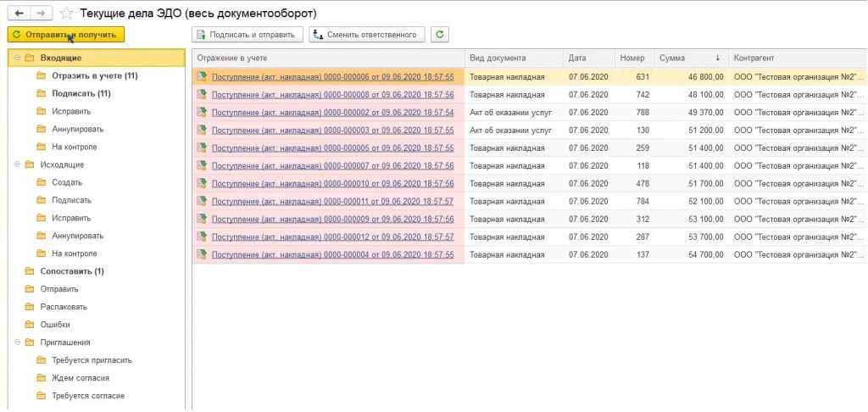The image size is (868, 412).
Task: Add page to favorites with star icon
Action: pyautogui.click(x=66, y=14)
